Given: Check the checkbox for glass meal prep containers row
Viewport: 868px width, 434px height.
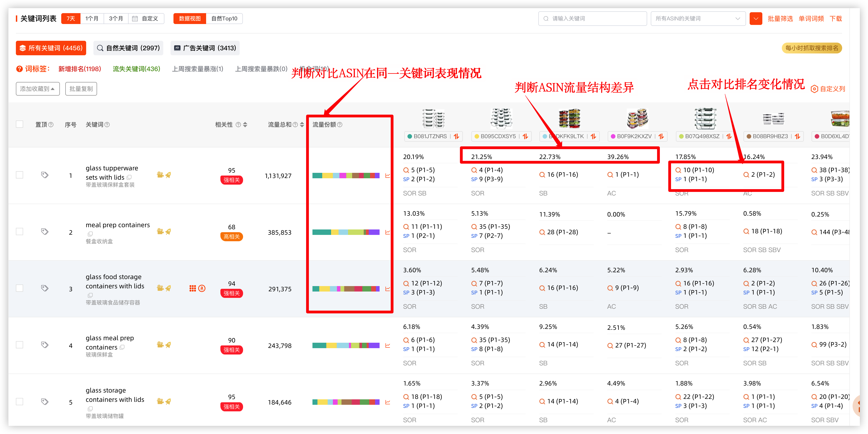Looking at the screenshot, I should coord(19,345).
